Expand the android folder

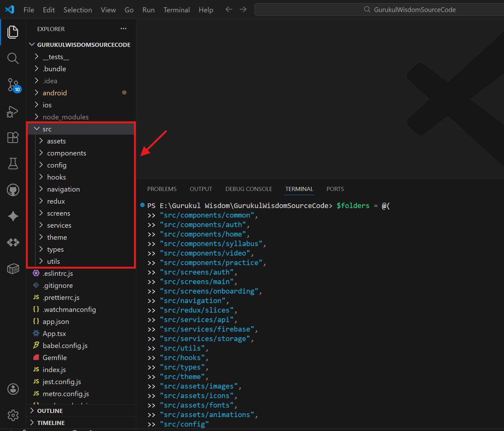[x=54, y=93]
